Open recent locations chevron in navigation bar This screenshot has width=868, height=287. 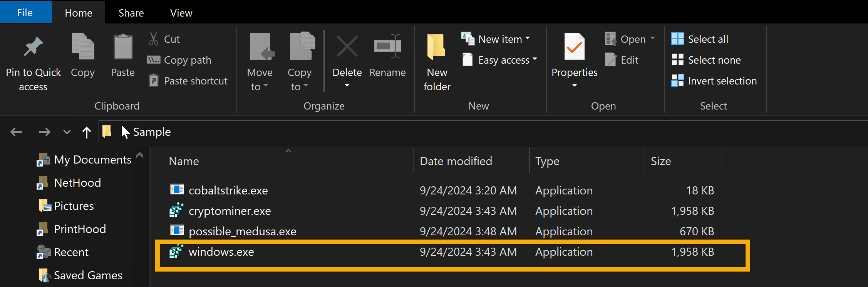67,132
